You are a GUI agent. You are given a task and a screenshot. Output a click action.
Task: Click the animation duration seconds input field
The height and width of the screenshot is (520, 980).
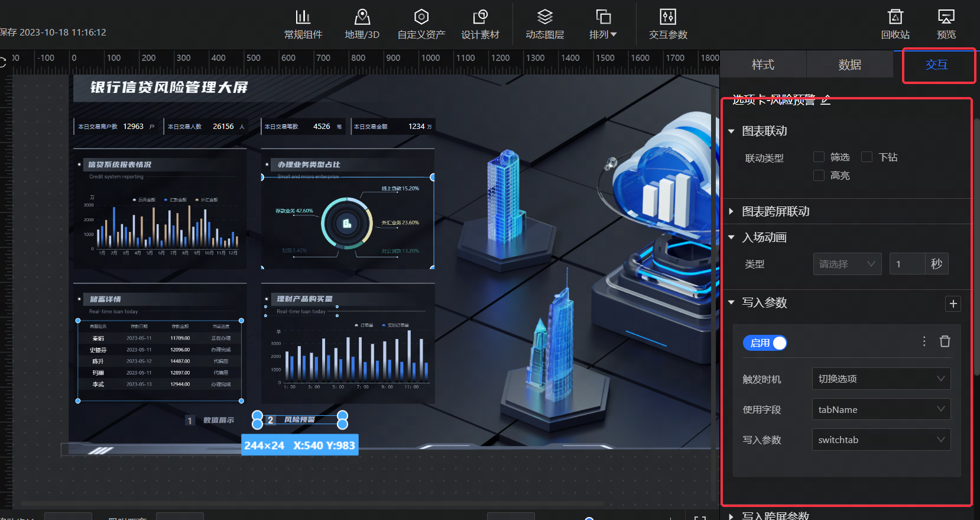coord(907,264)
